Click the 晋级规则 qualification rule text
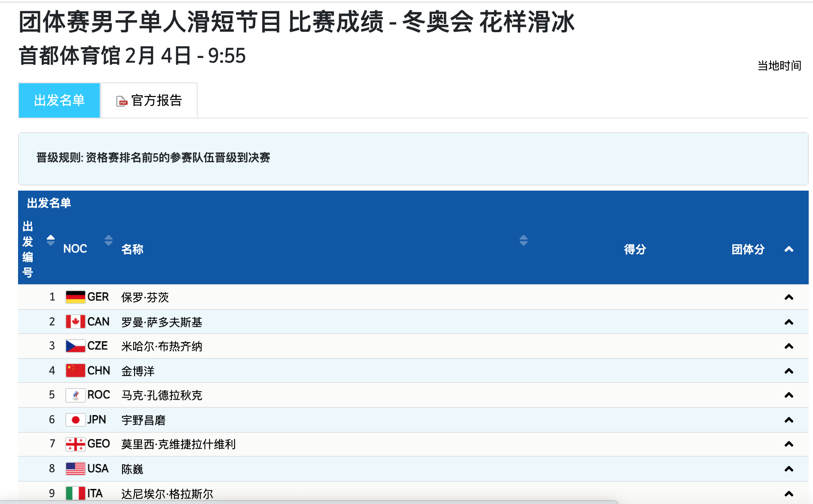This screenshot has height=504, width=813. pyautogui.click(x=153, y=158)
